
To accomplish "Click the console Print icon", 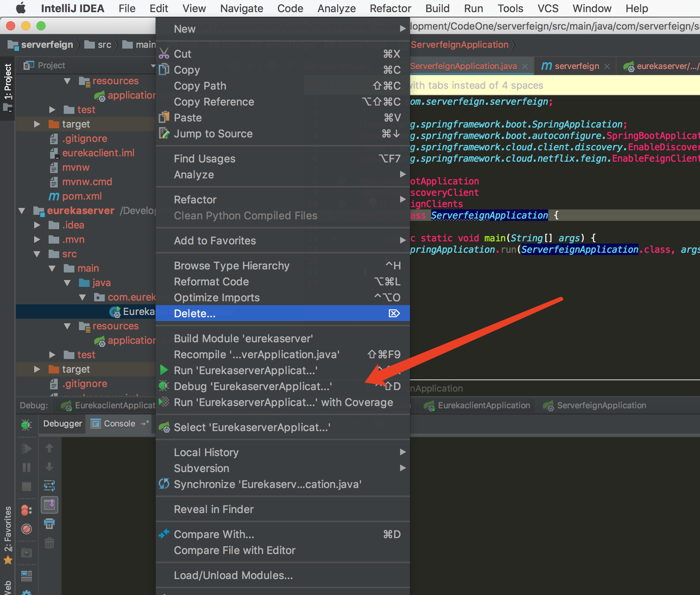I will [x=49, y=524].
